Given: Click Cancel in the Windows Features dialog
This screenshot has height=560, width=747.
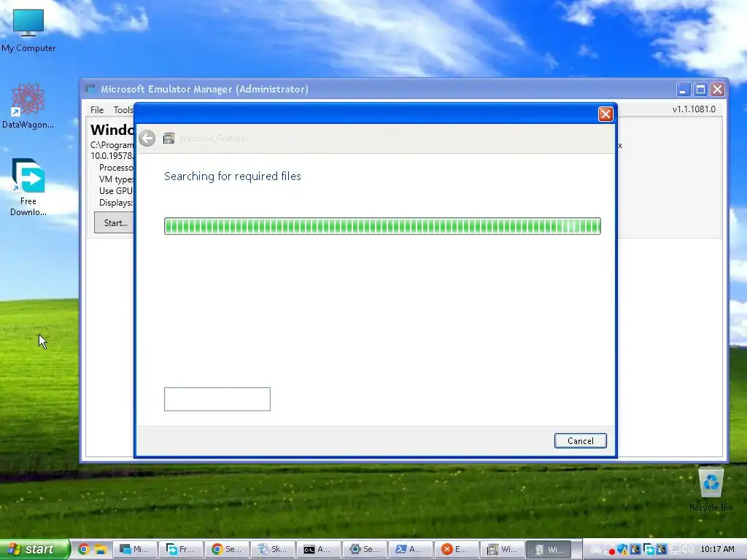Looking at the screenshot, I should 580,441.
